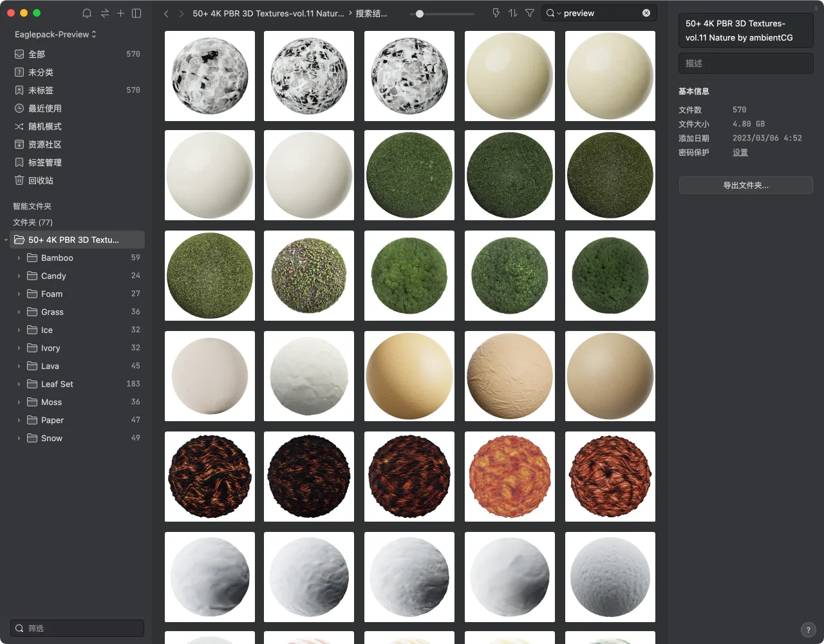Click the 筛选 filter field in the sidebar
The height and width of the screenshot is (644, 824).
tap(77, 628)
